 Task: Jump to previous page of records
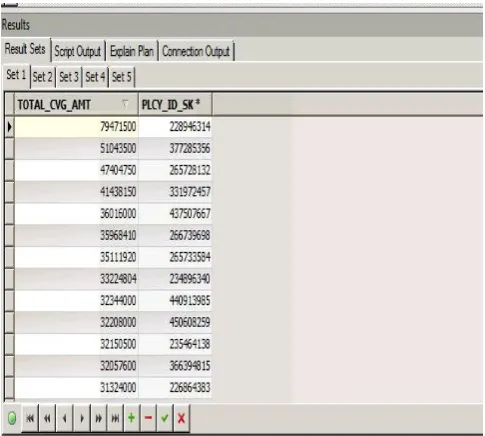pos(47,418)
